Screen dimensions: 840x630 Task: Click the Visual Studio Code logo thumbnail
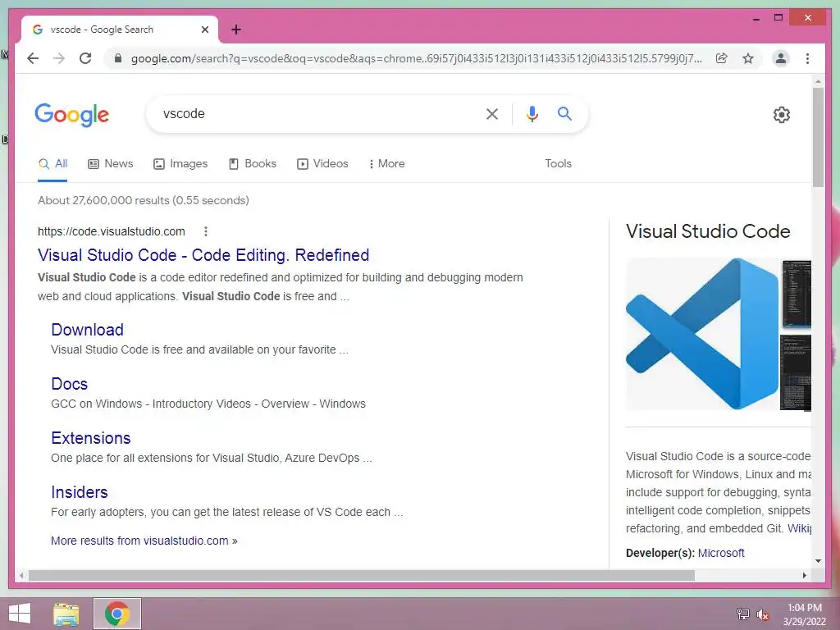pyautogui.click(x=702, y=334)
